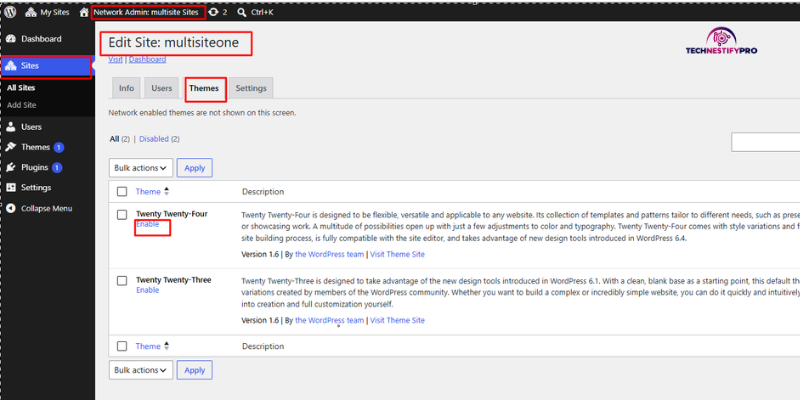The image size is (800, 400).
Task: Click the home icon in admin bar
Action: pyautogui.click(x=84, y=12)
